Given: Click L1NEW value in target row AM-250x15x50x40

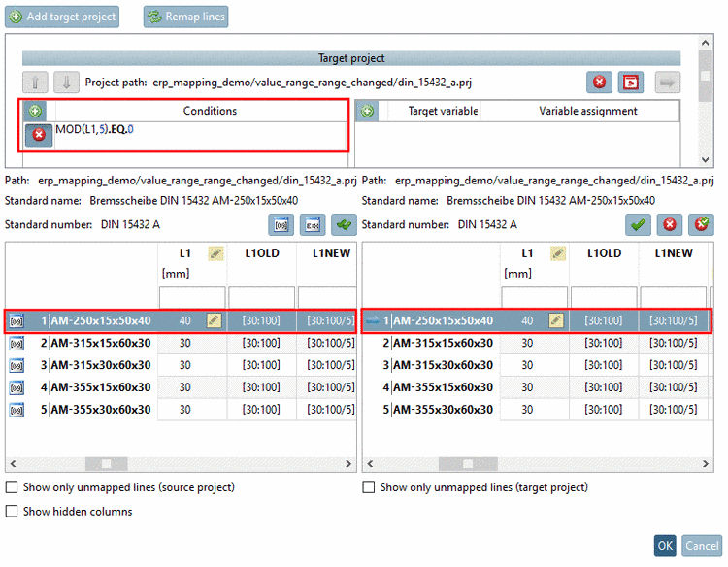Looking at the screenshot, I should [674, 321].
